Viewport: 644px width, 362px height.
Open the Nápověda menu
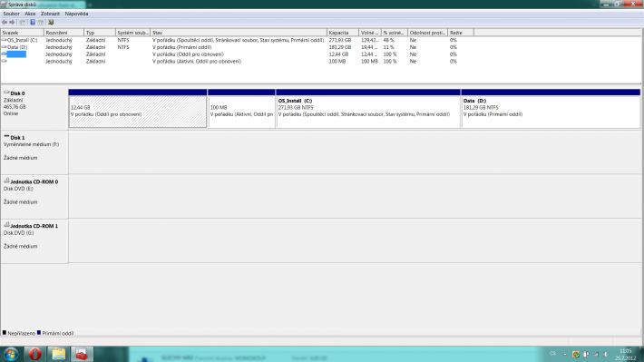click(76, 14)
